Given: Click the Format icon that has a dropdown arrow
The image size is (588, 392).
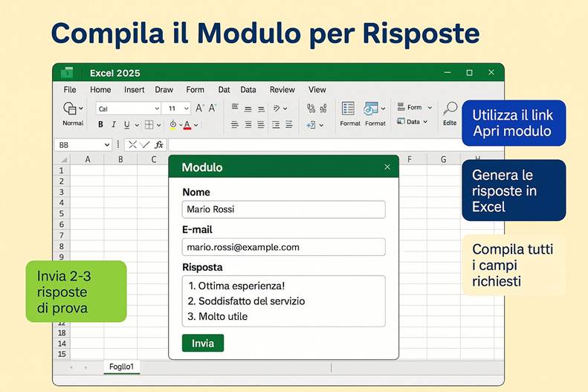Looking at the screenshot, I should click(370, 109).
